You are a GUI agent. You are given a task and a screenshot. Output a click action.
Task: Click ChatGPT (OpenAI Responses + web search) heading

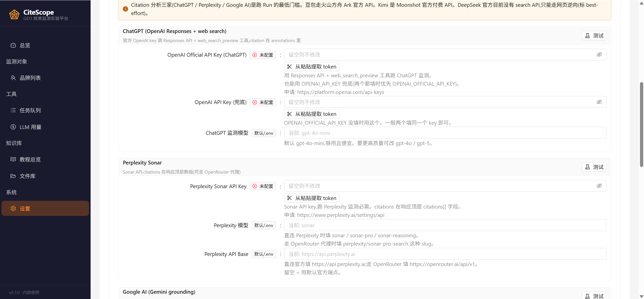point(174,31)
